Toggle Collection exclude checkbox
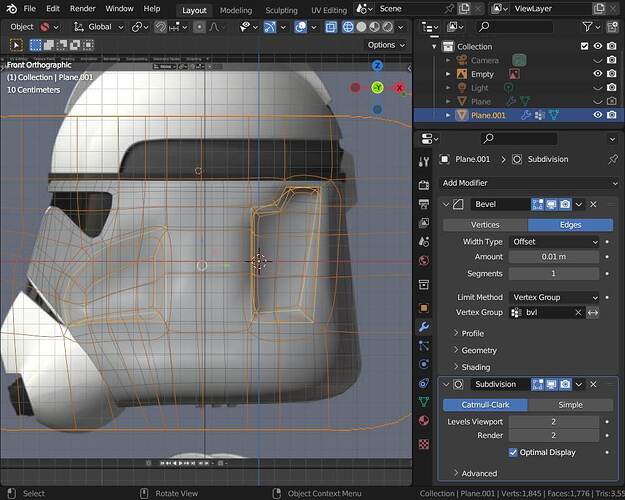The width and height of the screenshot is (625, 500). click(584, 46)
